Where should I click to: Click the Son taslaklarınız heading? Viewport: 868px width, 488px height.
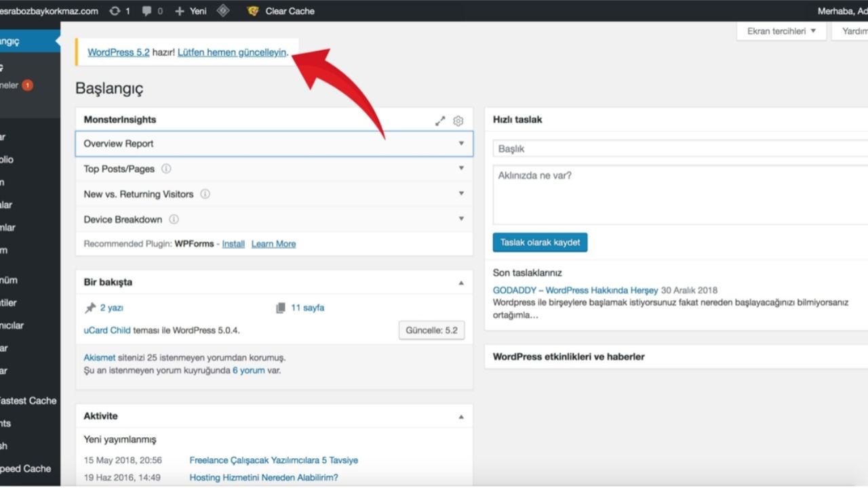(528, 273)
